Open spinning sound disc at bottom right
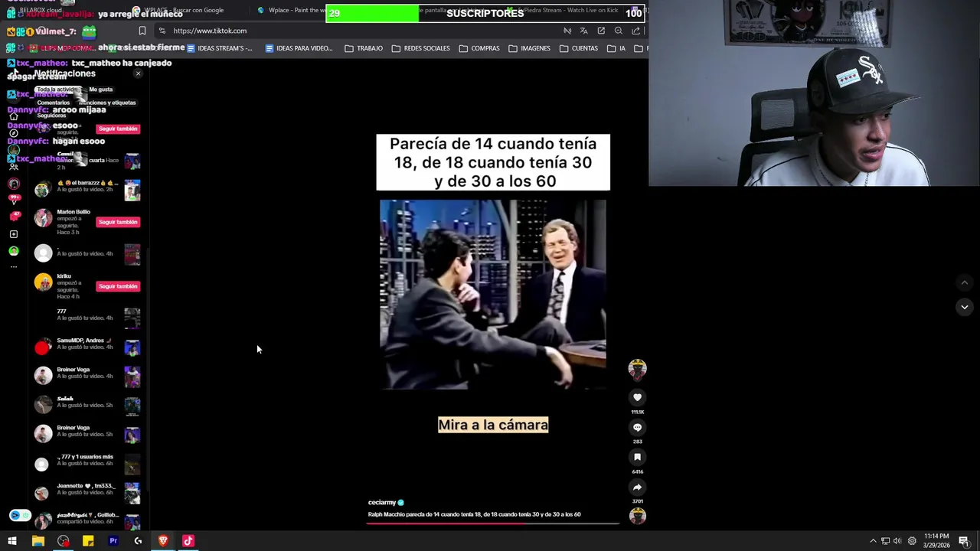The width and height of the screenshot is (980, 551). click(637, 516)
